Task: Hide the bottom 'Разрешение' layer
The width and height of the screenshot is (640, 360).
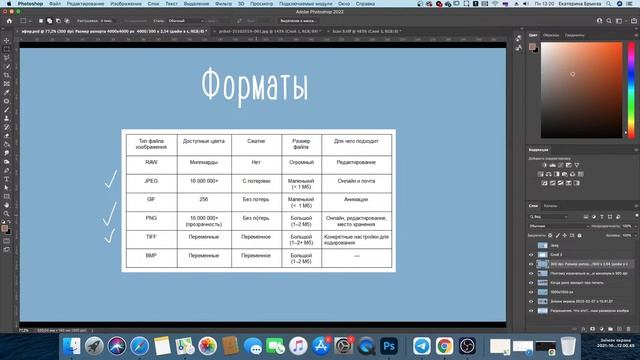Action: coord(531,311)
